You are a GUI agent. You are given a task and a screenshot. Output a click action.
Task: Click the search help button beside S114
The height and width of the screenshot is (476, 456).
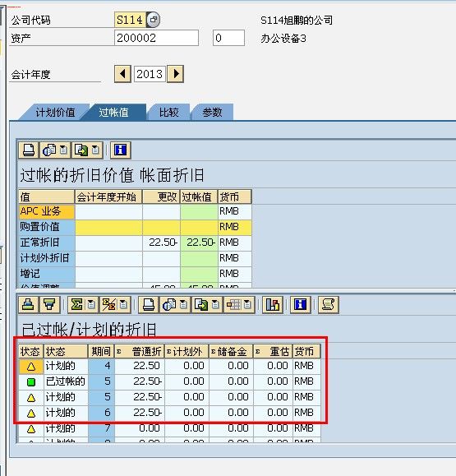[154, 20]
